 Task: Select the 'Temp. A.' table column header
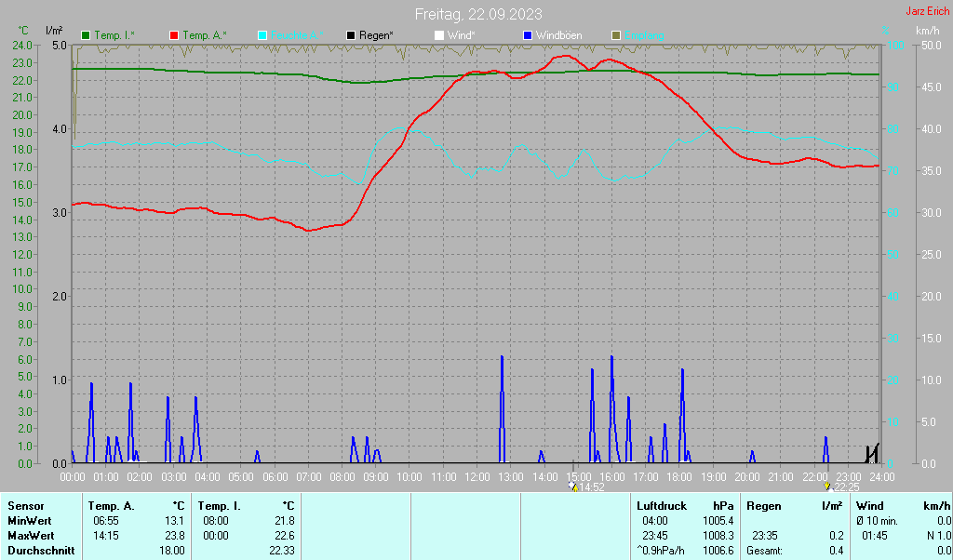(110, 506)
